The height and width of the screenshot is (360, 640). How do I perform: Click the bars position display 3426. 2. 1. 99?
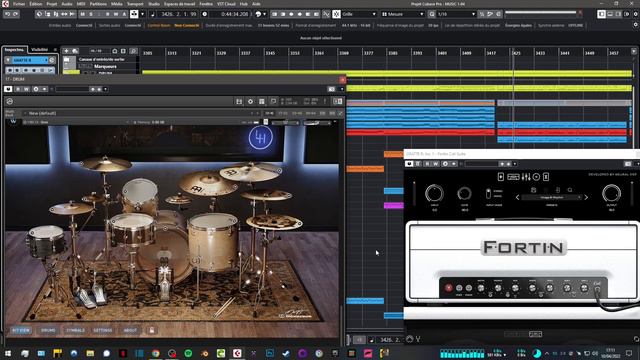click(179, 14)
